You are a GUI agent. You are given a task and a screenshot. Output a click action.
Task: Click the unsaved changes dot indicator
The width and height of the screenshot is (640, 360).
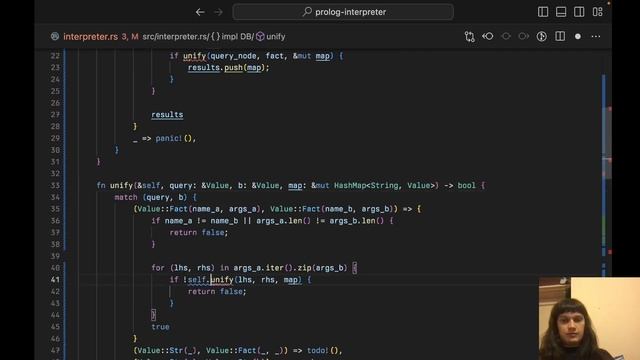pos(578,37)
